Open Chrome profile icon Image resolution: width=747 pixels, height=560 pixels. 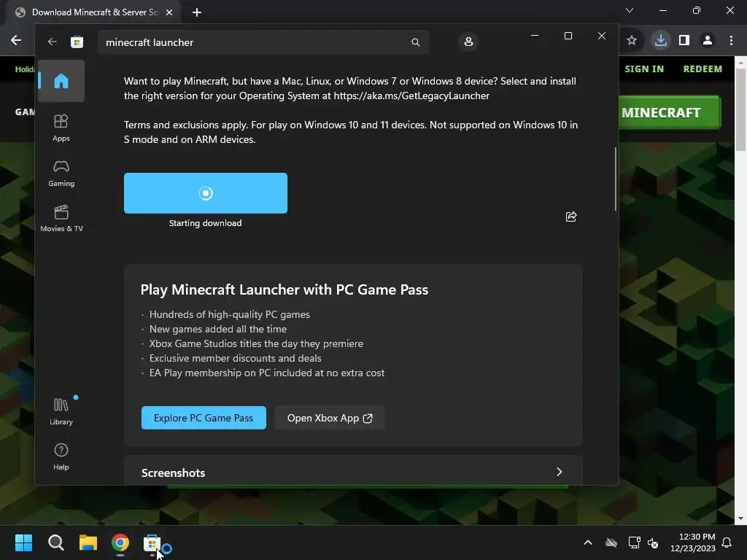coord(708,41)
